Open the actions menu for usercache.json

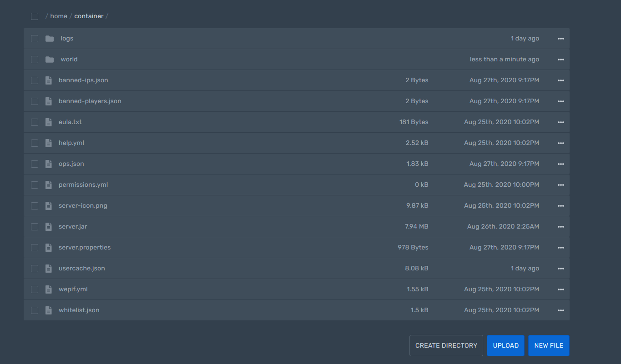[x=561, y=268]
